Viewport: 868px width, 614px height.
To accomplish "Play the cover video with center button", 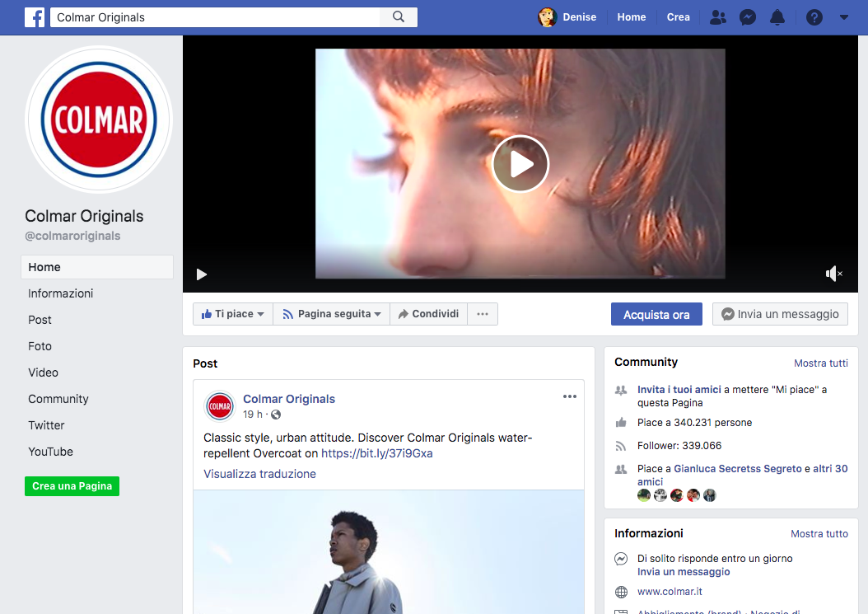I will point(520,164).
